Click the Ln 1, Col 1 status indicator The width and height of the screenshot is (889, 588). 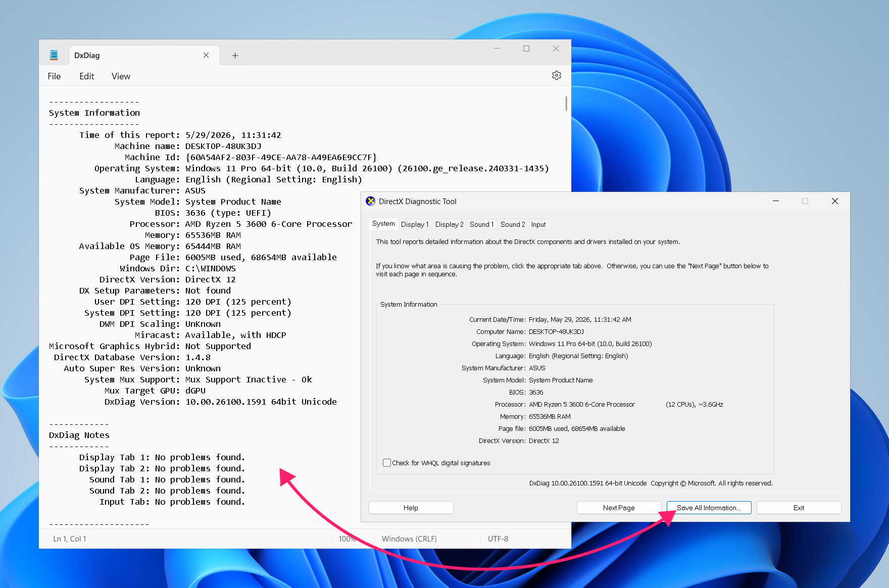[70, 539]
